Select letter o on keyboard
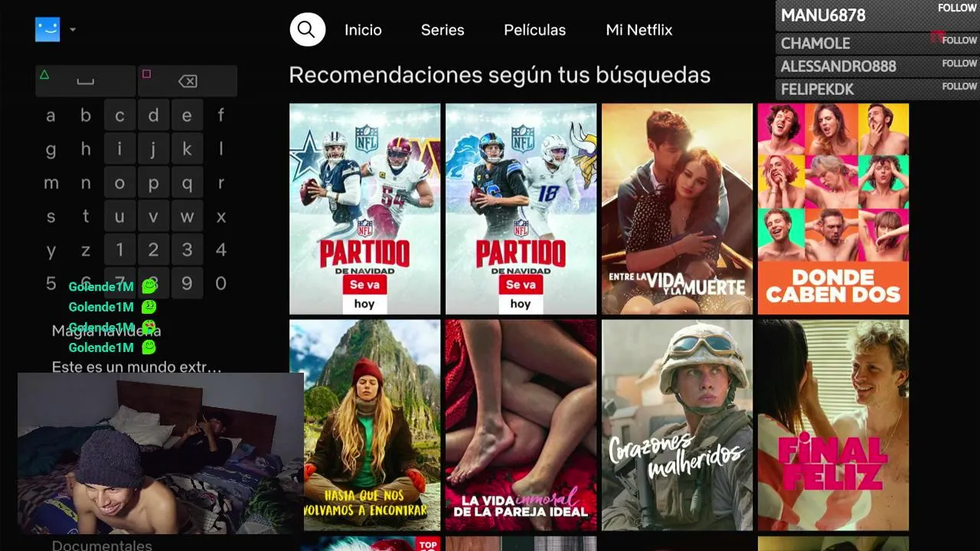Viewport: 980px width, 551px height. click(119, 183)
